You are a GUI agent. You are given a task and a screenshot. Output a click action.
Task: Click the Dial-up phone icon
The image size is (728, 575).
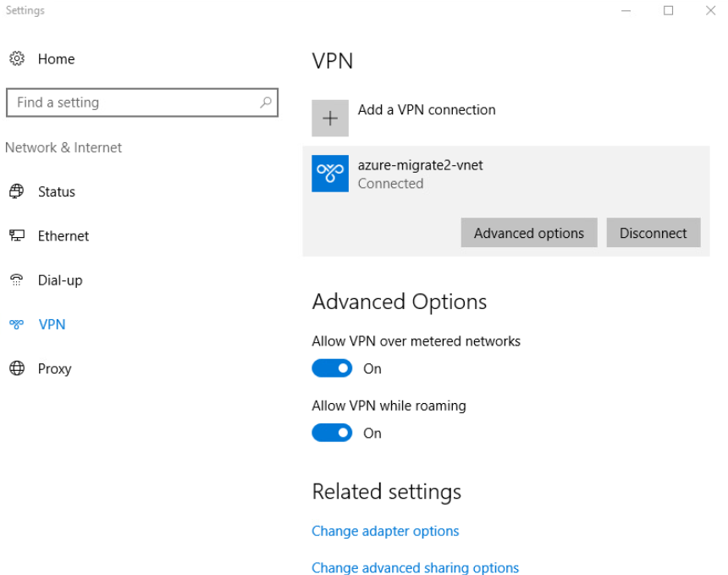17,279
